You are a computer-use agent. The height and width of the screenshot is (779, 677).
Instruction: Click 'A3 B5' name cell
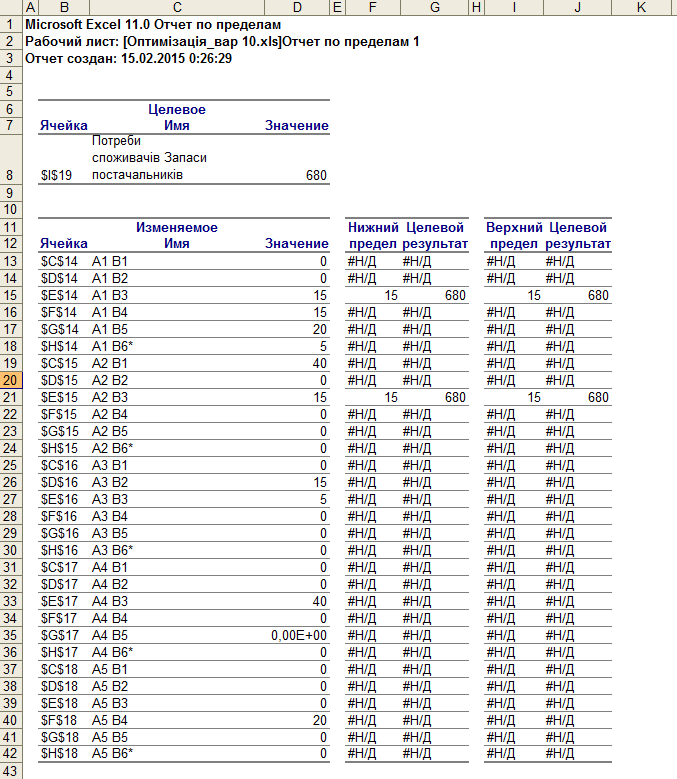pos(110,533)
